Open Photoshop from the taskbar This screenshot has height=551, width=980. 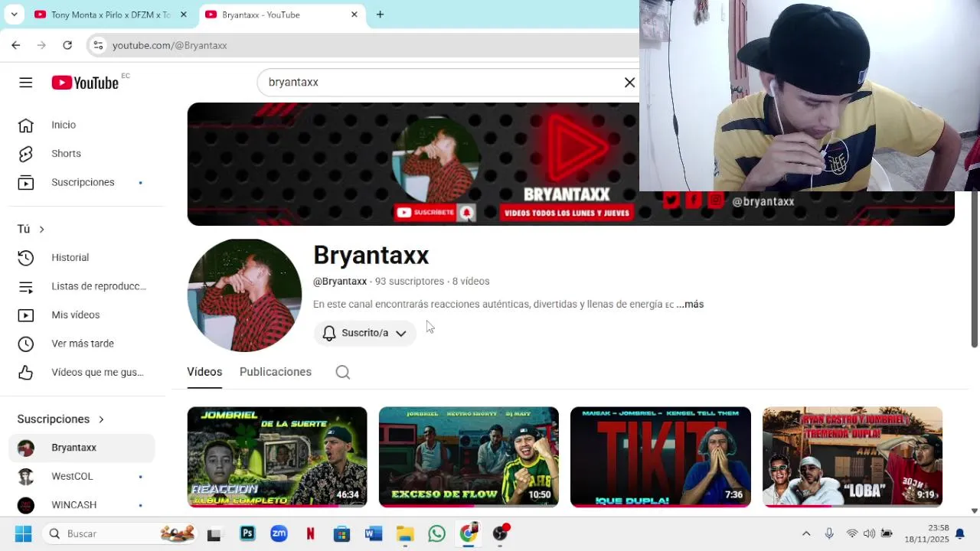click(247, 533)
